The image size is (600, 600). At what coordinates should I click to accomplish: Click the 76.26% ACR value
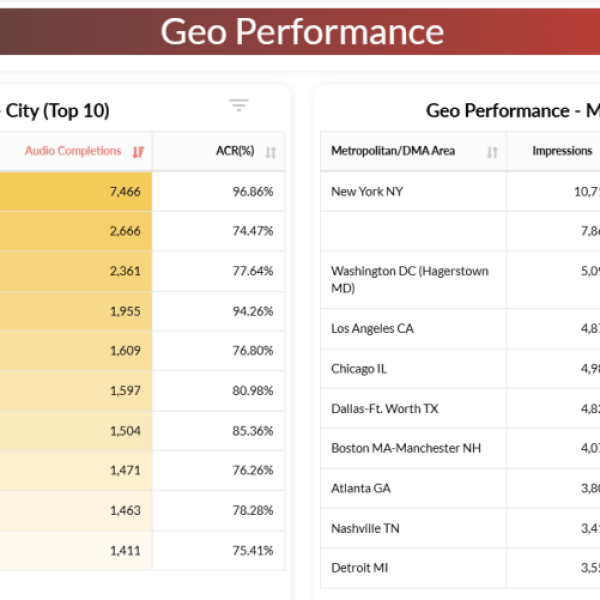coord(253,470)
